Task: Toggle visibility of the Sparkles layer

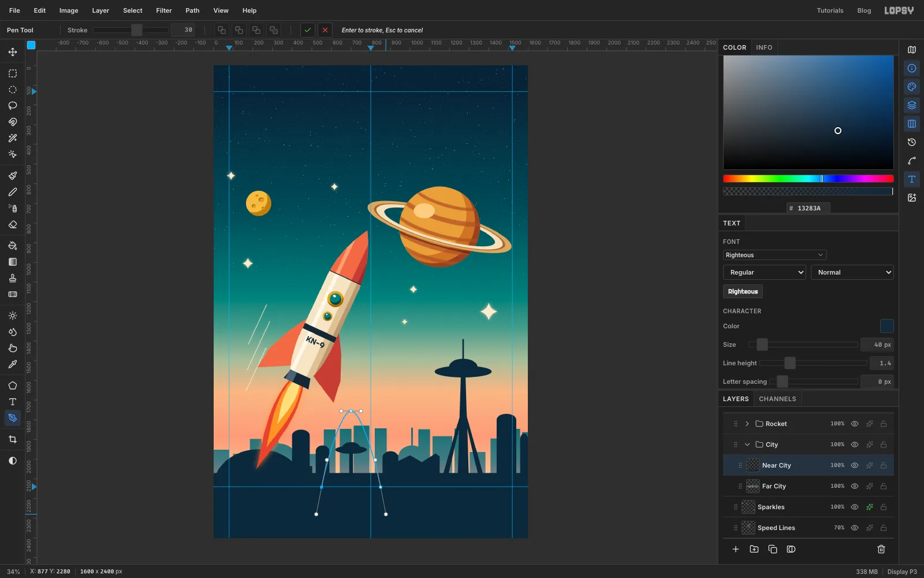Action: click(855, 507)
